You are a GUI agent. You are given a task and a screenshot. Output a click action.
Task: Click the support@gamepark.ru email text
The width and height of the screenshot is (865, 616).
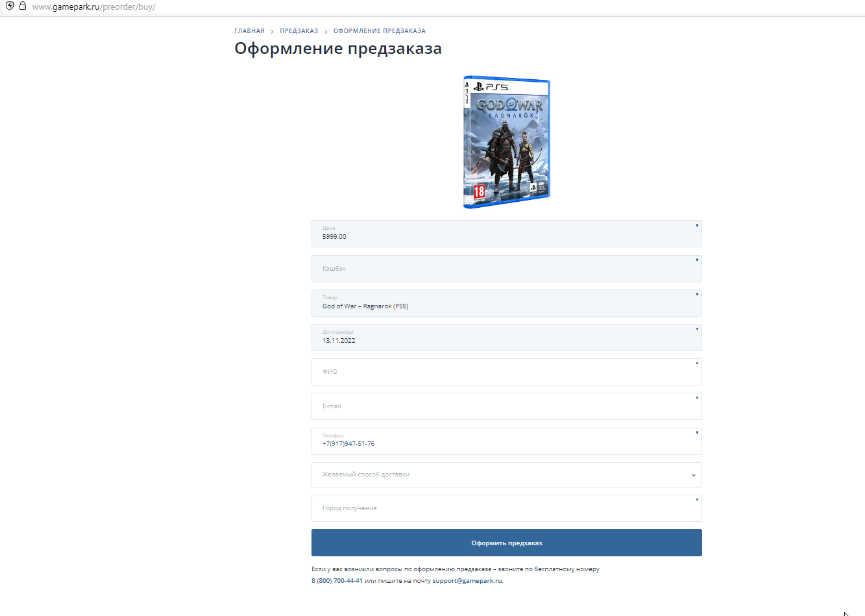click(x=467, y=581)
